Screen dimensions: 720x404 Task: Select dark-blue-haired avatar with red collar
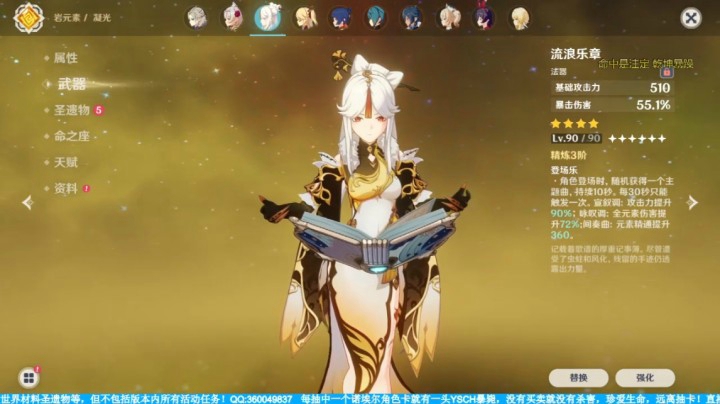(340, 18)
